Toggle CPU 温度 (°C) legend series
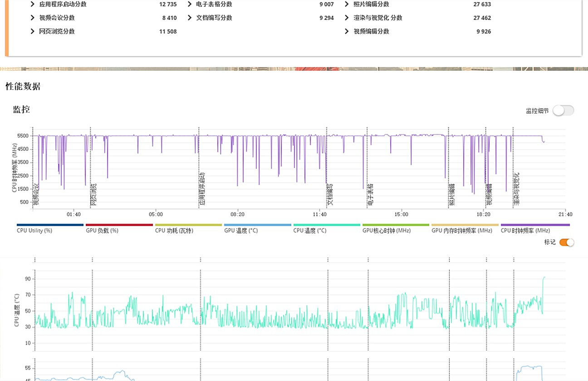 click(310, 230)
